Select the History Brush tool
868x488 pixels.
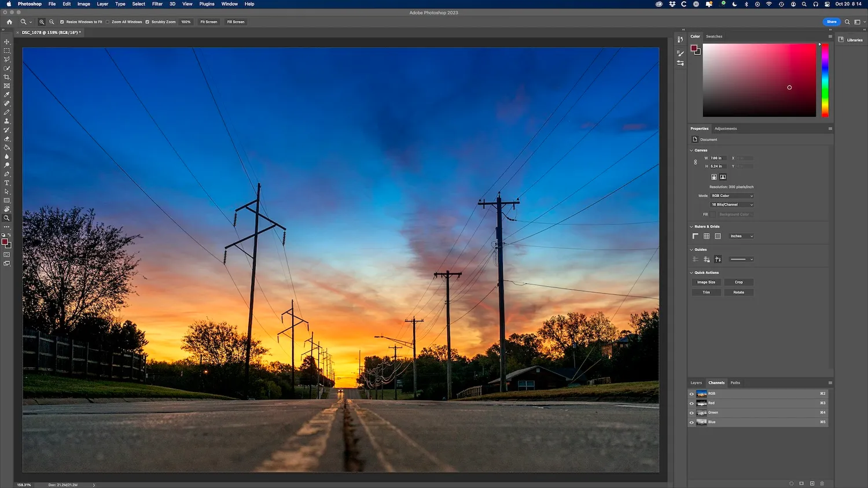[x=7, y=130]
